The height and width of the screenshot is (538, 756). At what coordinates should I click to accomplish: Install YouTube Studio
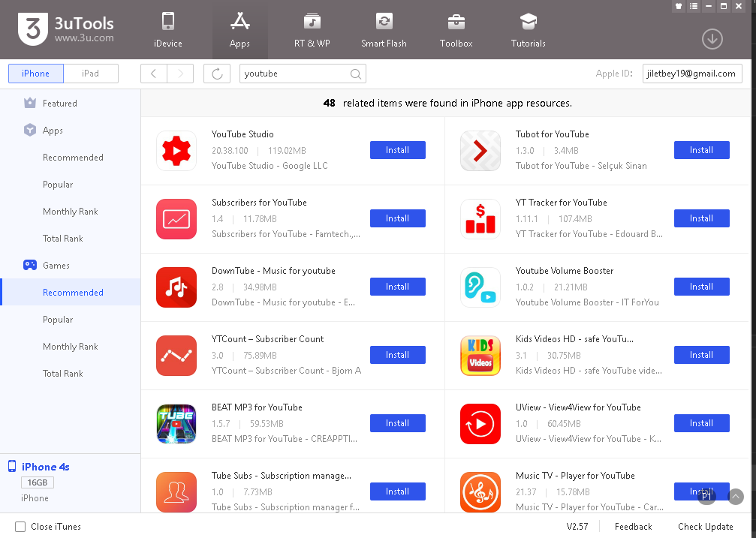click(398, 150)
